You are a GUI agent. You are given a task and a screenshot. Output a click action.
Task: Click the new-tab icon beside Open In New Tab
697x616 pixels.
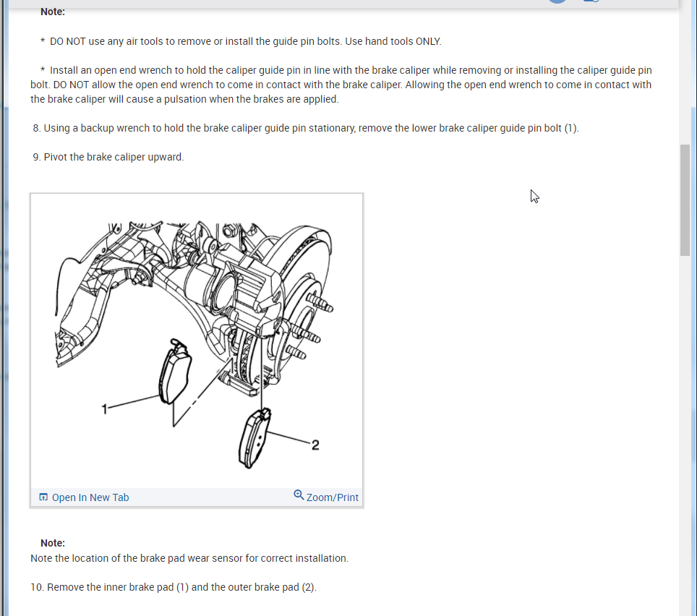(x=43, y=497)
